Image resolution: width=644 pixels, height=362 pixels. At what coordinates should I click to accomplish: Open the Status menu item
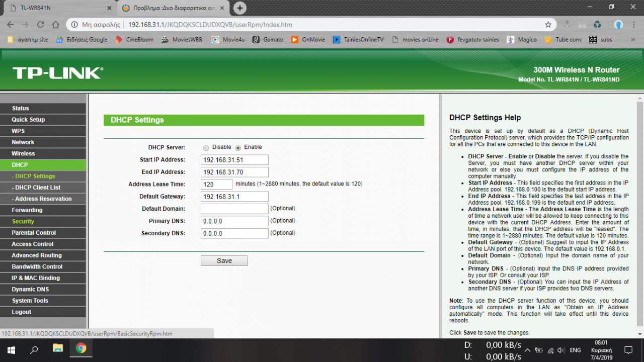coord(43,108)
